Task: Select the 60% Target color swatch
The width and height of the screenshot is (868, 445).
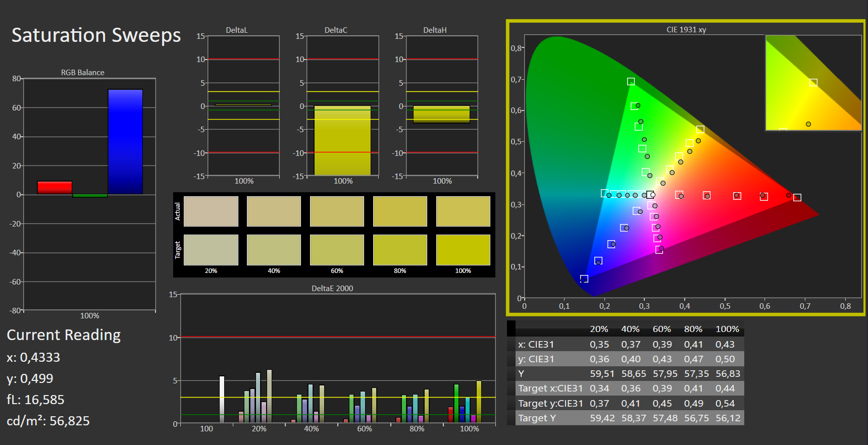Action: coord(337,250)
